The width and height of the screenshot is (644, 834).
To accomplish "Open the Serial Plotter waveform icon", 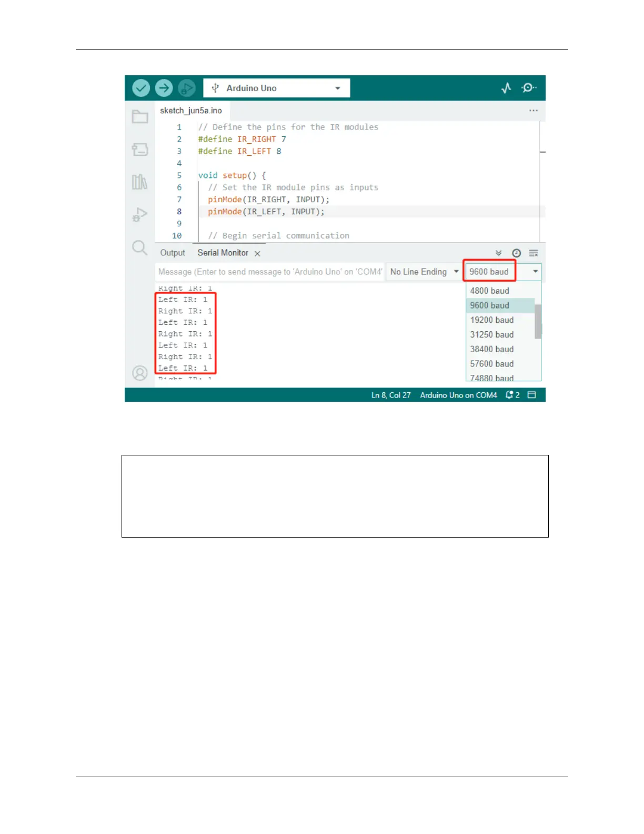I will pos(506,88).
